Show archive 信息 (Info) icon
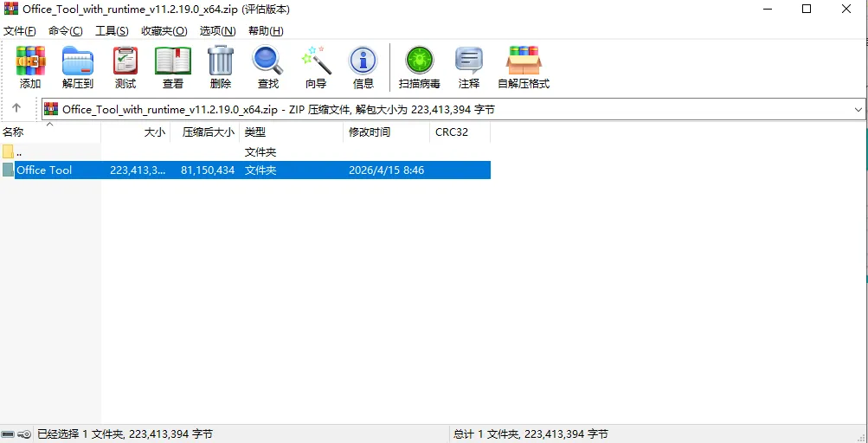868x443 pixels. (363, 61)
